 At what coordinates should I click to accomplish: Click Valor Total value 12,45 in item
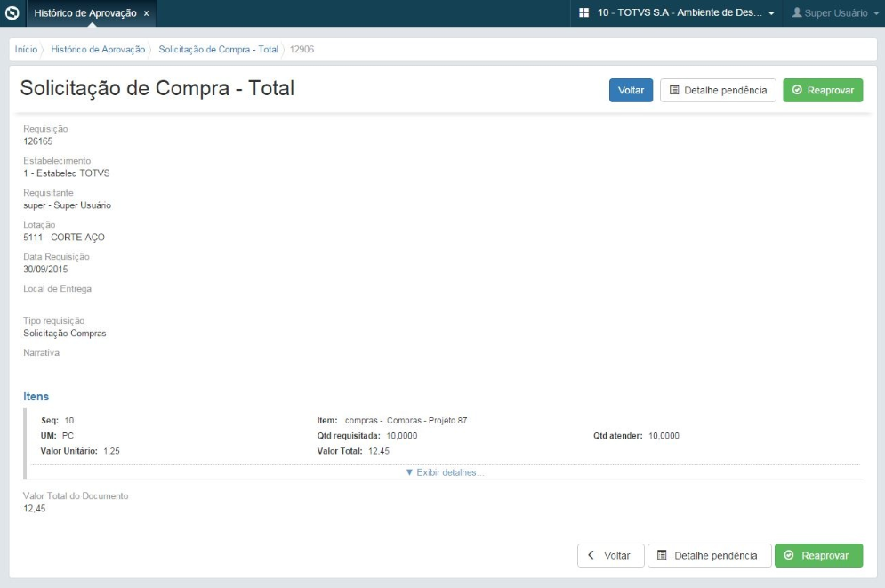379,451
